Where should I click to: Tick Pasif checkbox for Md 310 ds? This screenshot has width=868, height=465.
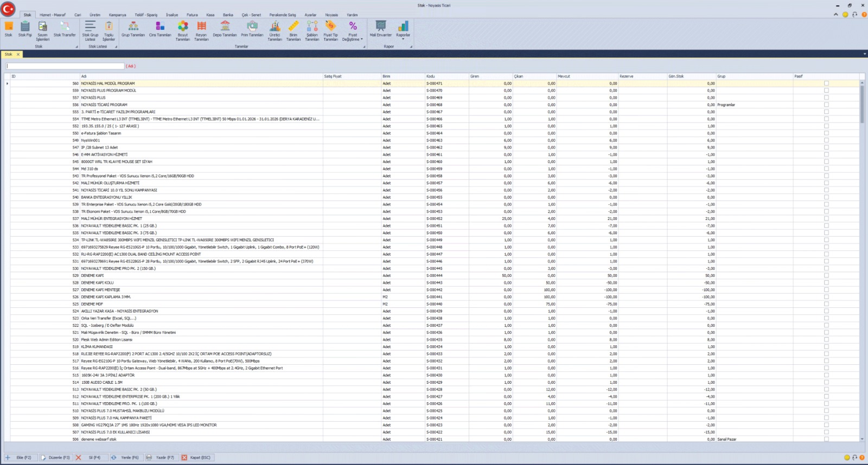[826, 169]
